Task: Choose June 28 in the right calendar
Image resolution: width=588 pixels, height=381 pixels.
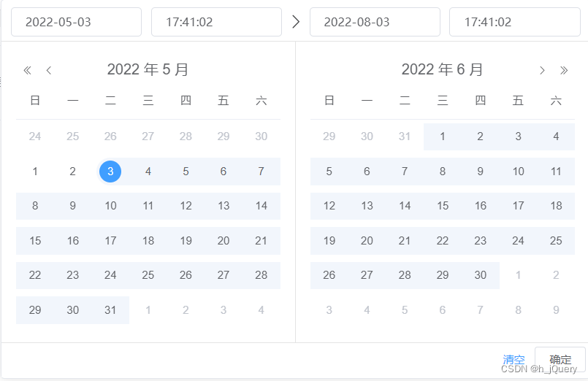Action: pos(405,275)
